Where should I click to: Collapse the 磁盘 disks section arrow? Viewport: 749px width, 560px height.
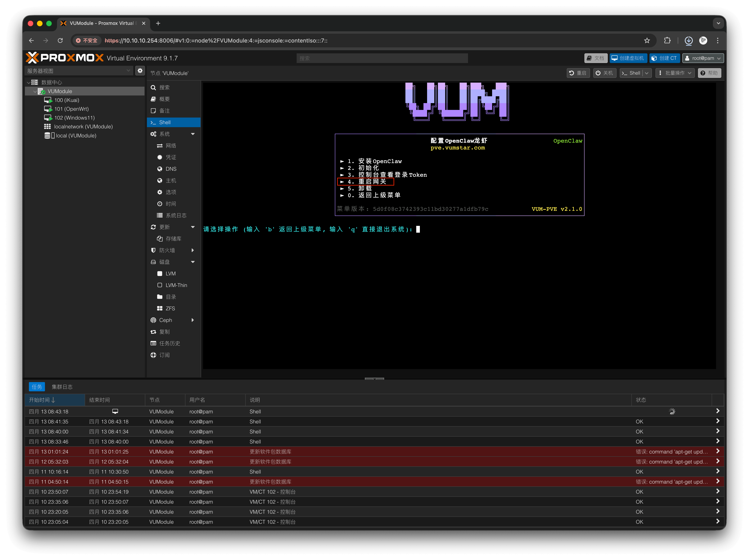(x=193, y=262)
